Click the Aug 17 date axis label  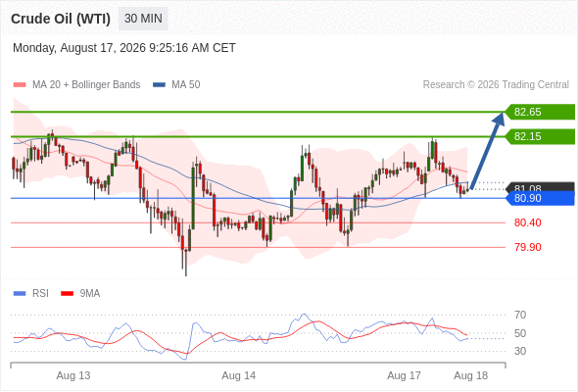pyautogui.click(x=404, y=375)
